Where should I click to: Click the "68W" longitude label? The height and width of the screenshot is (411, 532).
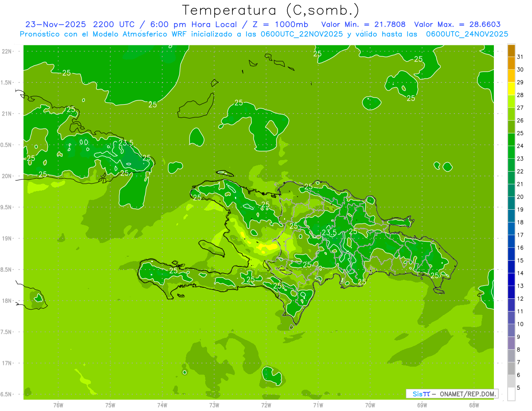pyautogui.click(x=474, y=405)
